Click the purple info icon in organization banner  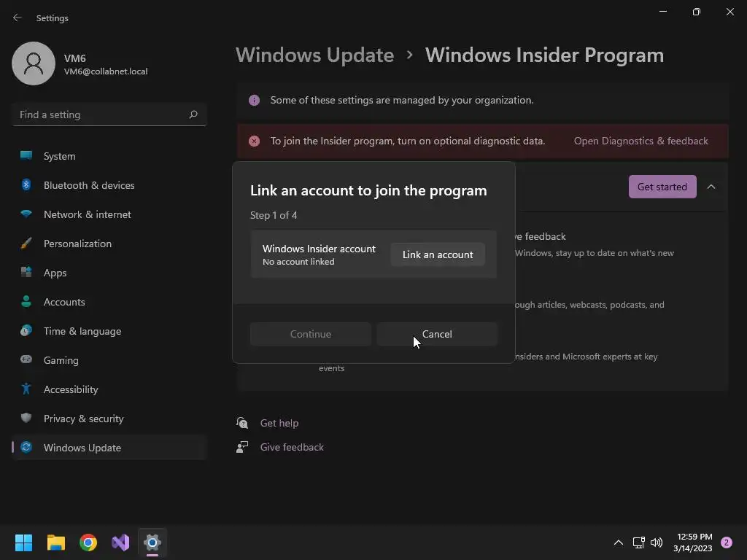254,100
